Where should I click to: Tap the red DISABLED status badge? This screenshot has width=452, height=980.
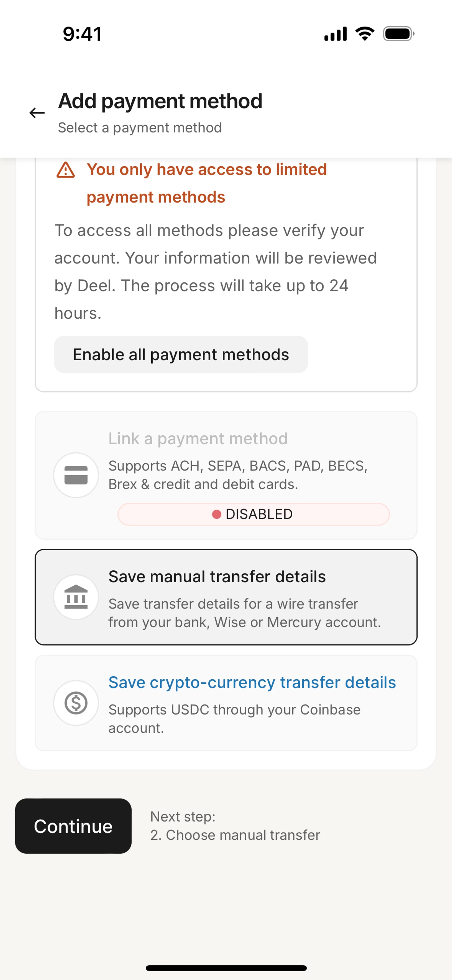coord(253,514)
